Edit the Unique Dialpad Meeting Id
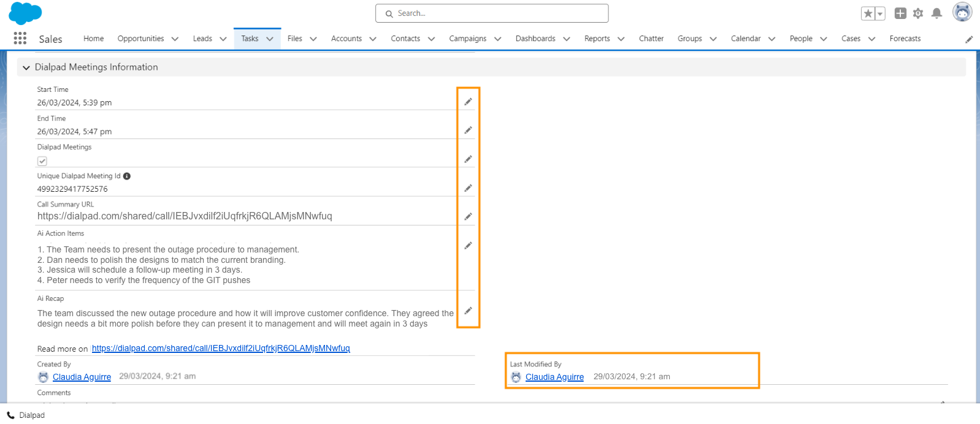Viewport: 980px width, 424px height. pos(468,187)
